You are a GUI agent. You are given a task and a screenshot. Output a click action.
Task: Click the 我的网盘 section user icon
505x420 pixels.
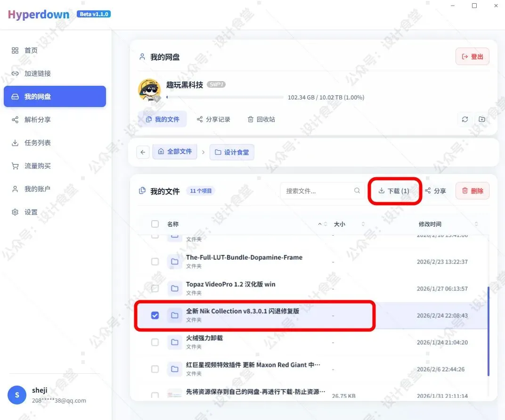pyautogui.click(x=142, y=57)
